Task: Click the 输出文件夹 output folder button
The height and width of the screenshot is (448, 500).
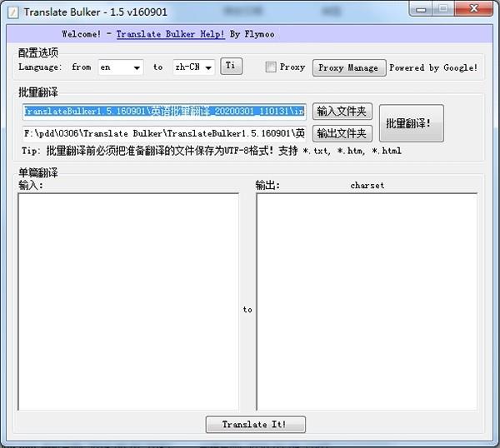Action: (x=342, y=133)
